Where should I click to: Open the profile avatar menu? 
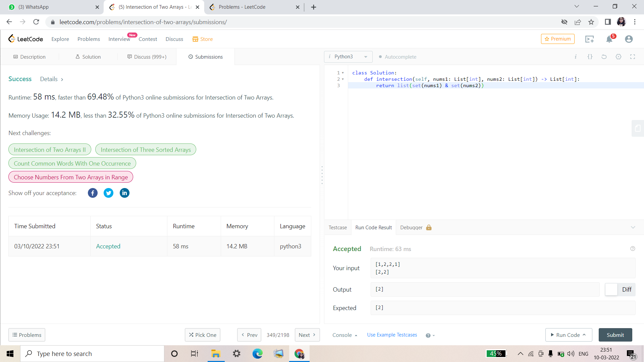tap(629, 39)
